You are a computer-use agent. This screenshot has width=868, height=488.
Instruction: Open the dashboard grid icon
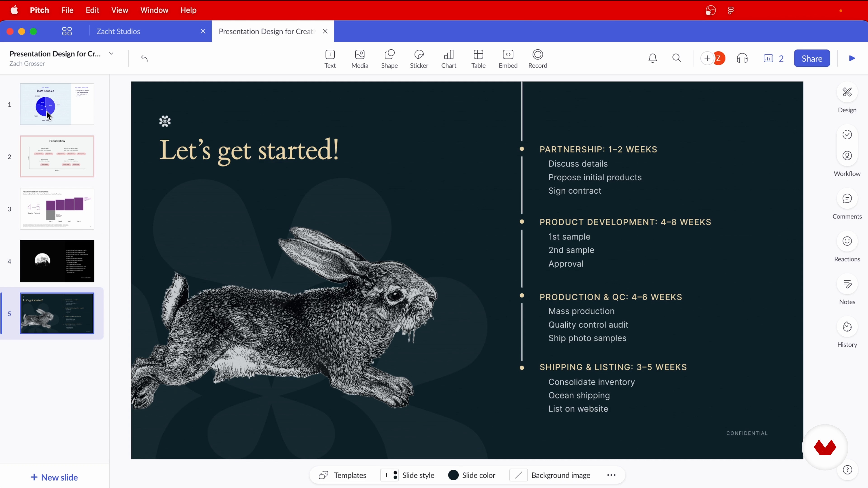pos(67,31)
